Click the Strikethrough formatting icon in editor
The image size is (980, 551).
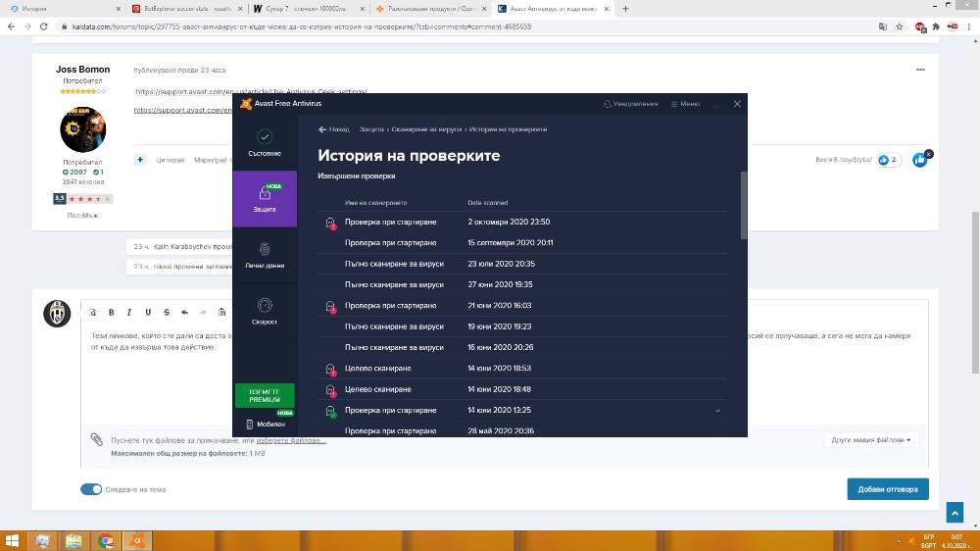click(x=167, y=312)
